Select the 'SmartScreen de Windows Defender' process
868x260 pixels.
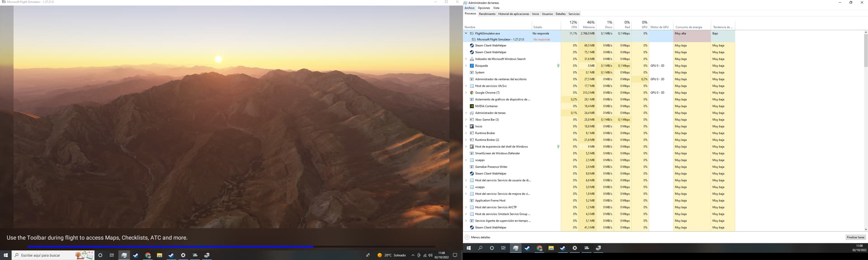point(599,153)
